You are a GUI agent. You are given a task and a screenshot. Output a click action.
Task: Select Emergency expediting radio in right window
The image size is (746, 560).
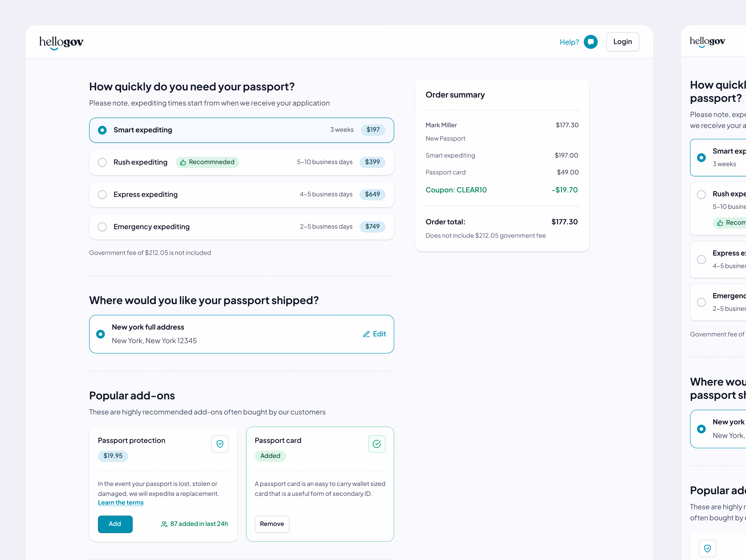point(701,302)
